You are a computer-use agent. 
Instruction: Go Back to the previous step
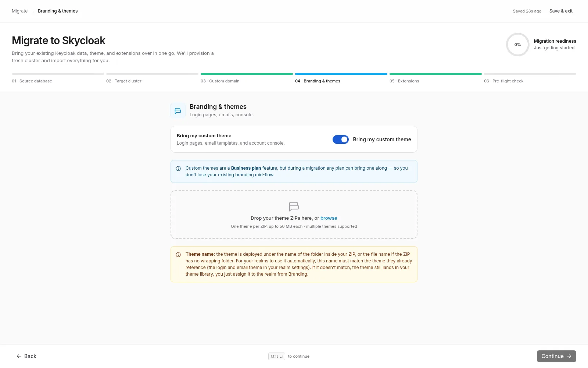(x=26, y=356)
